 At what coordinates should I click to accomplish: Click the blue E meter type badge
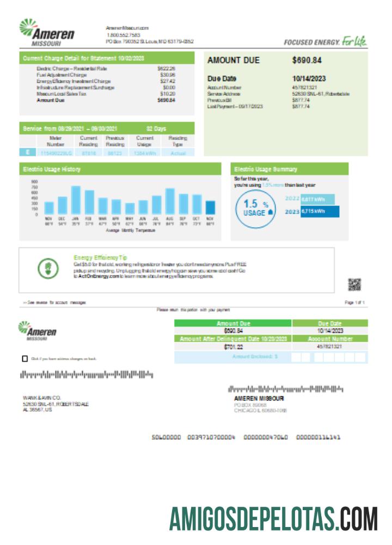[27, 152]
